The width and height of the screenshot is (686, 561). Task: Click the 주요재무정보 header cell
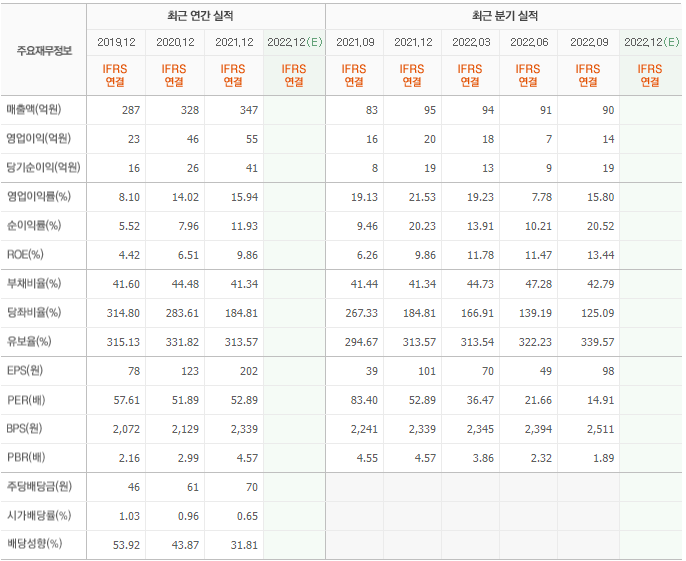click(x=44, y=51)
